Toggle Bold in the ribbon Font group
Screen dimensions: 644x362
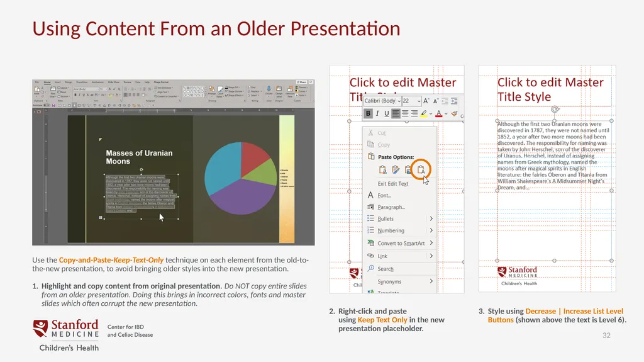pos(75,95)
